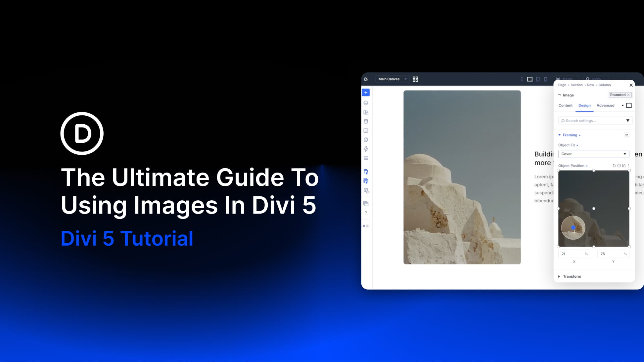Open the builder settings gear icon
The width and height of the screenshot is (644, 362).
[366, 79]
